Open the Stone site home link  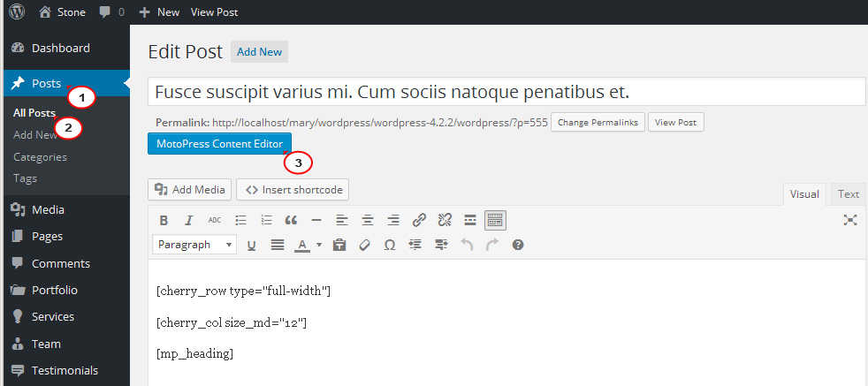[62, 11]
